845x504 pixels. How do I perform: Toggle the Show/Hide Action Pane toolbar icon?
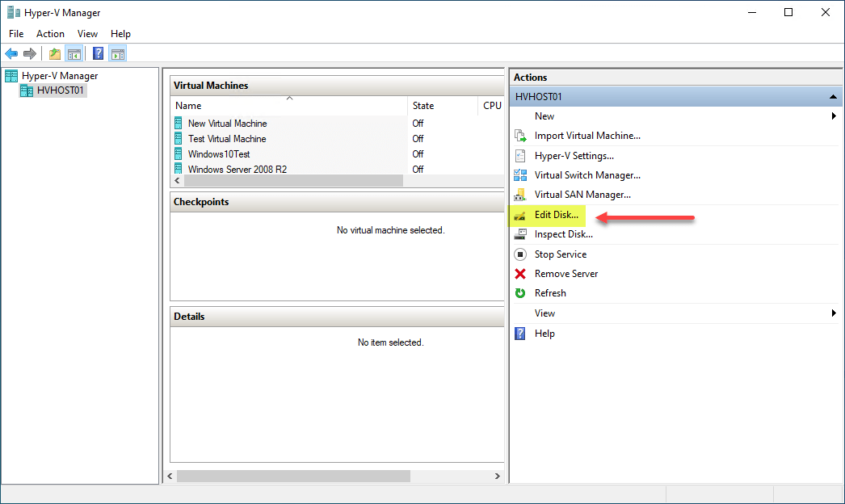tap(117, 54)
